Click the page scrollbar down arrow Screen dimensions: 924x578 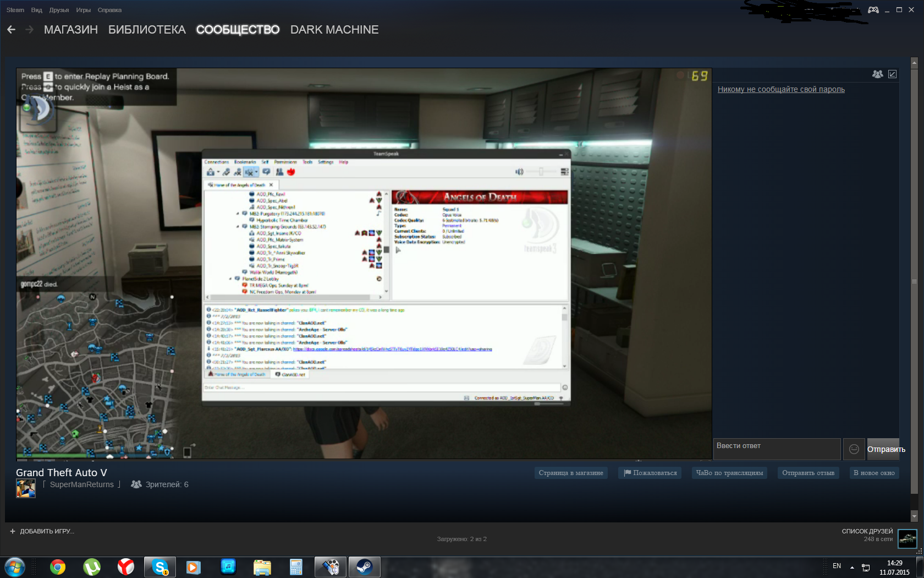(914, 516)
